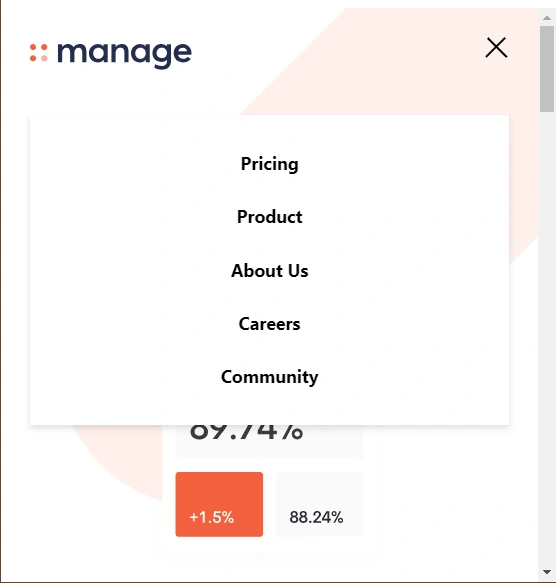Image resolution: width=556 pixels, height=583 pixels.
Task: Close the navigation menu with the X icon
Action: [x=496, y=47]
